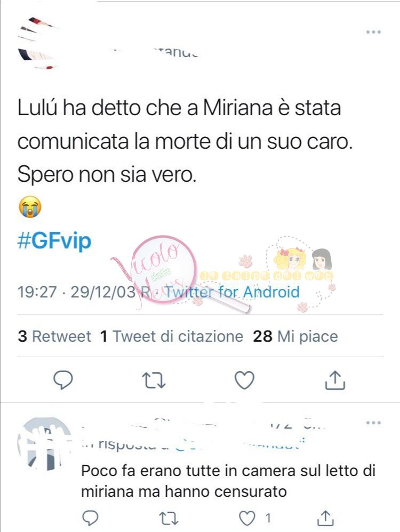Image resolution: width=400 pixels, height=532 pixels.
Task: Open the main tweet author's profile picture
Action: (38, 43)
